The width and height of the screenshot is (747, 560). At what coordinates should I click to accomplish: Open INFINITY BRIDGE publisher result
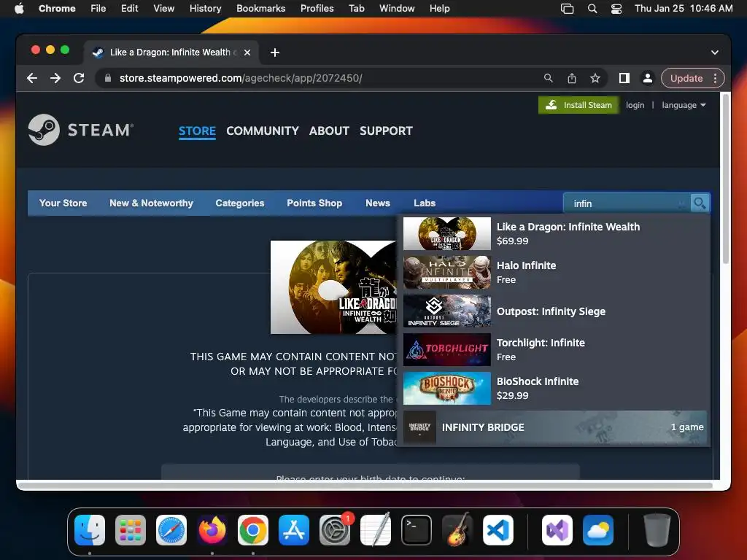tap(554, 427)
